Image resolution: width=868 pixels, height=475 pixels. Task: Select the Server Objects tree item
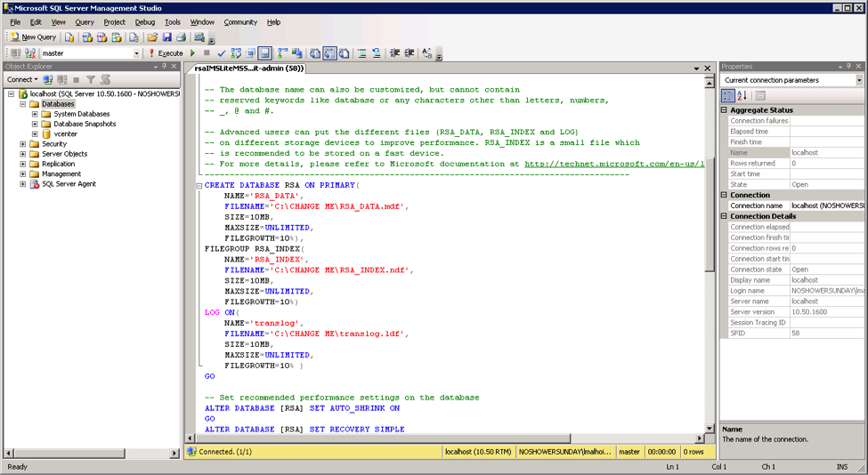64,154
